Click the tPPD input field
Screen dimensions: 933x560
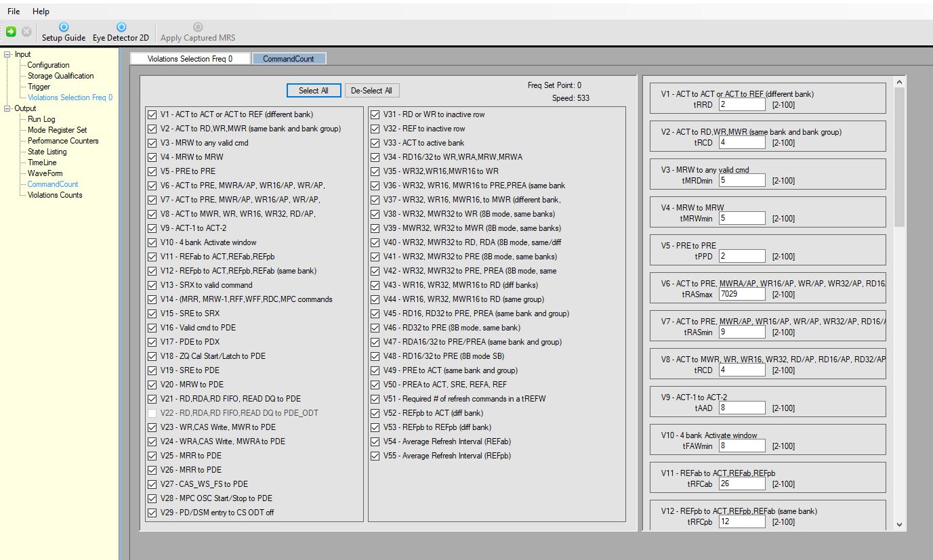point(742,257)
